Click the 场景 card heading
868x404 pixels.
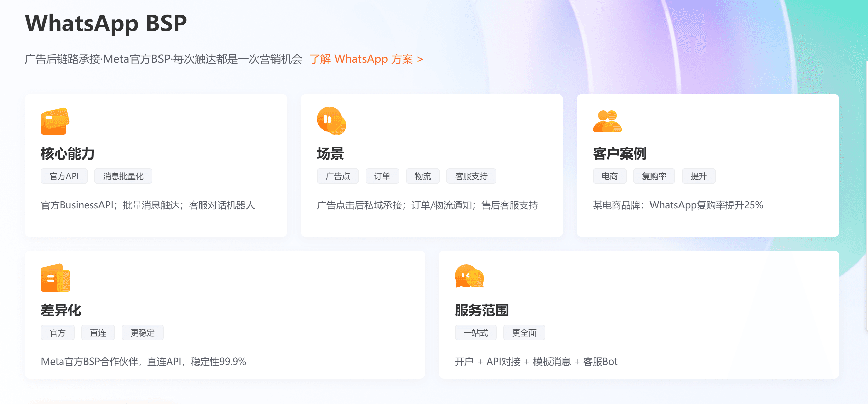tap(330, 153)
